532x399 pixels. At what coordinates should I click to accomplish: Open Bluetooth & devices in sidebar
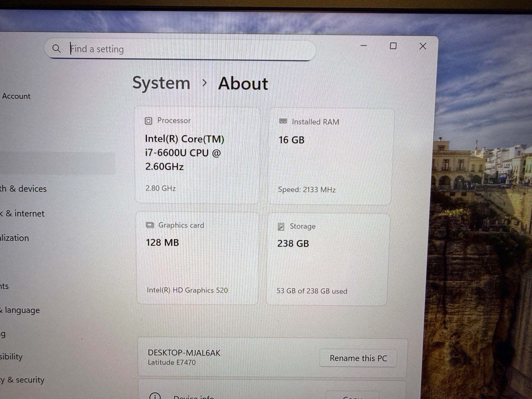pyautogui.click(x=23, y=189)
